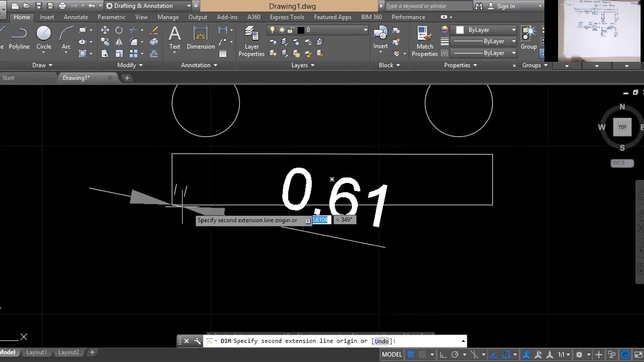The image size is (644, 362).
Task: Click the Undo option in command line
Action: tap(382, 341)
